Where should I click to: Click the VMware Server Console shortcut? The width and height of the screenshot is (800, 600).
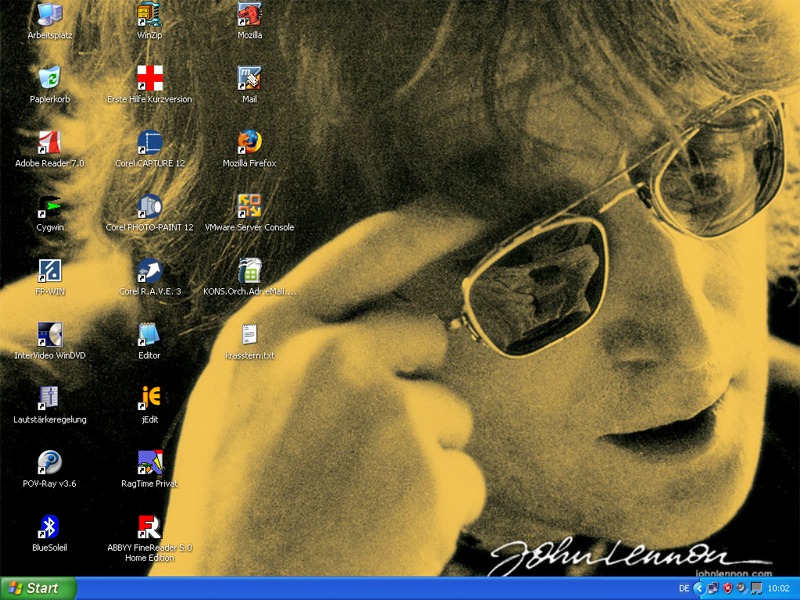pos(249,206)
